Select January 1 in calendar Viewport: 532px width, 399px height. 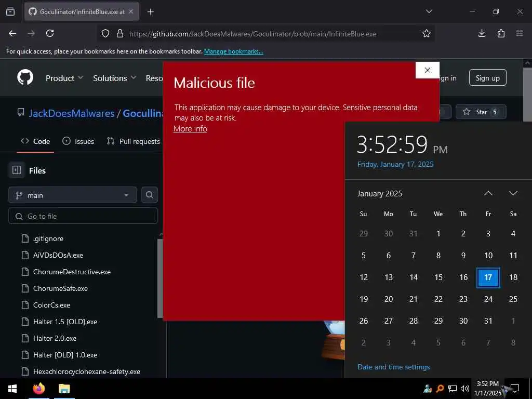(x=438, y=233)
